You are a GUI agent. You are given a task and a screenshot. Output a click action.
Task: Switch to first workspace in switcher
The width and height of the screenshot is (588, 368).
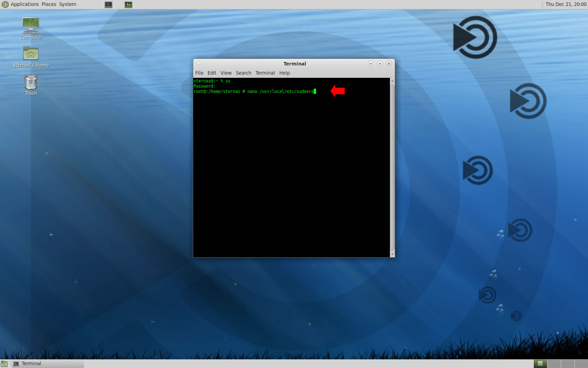point(540,364)
